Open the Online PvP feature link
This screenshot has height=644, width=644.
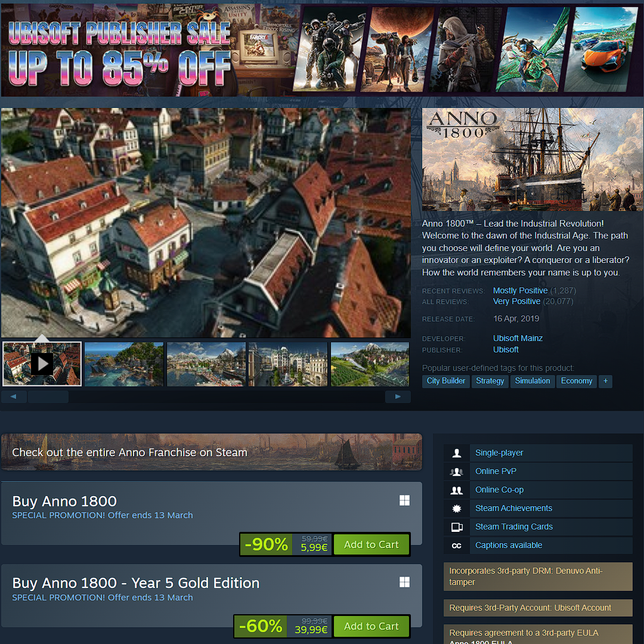496,471
